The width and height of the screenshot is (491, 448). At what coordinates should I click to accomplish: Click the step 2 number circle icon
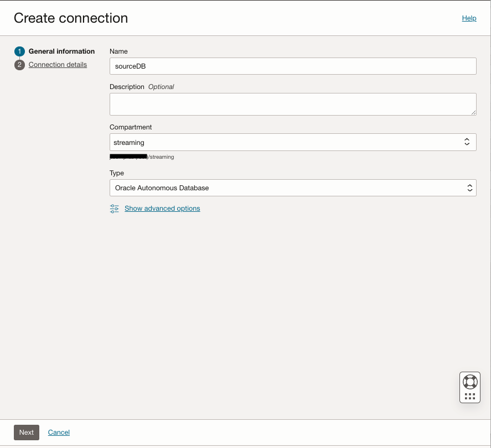point(20,65)
